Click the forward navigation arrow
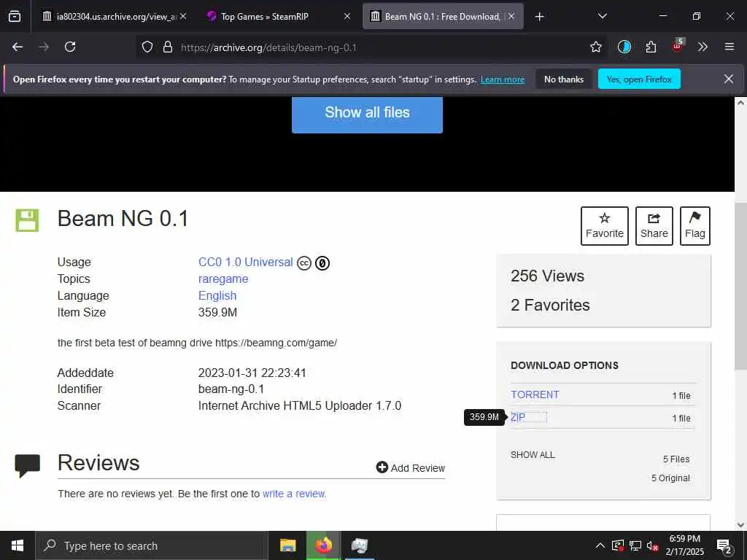Image resolution: width=747 pixels, height=560 pixels. (44, 47)
